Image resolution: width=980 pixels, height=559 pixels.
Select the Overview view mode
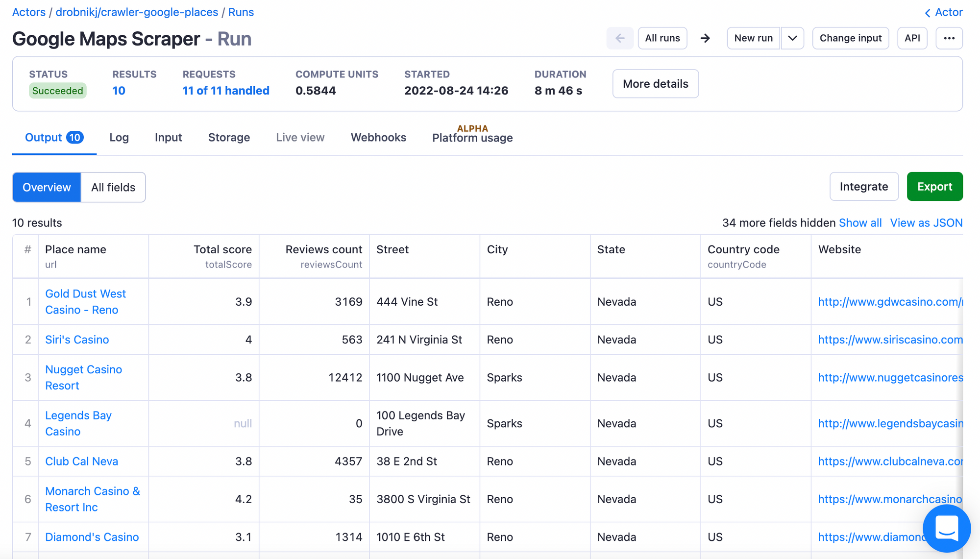click(x=46, y=187)
